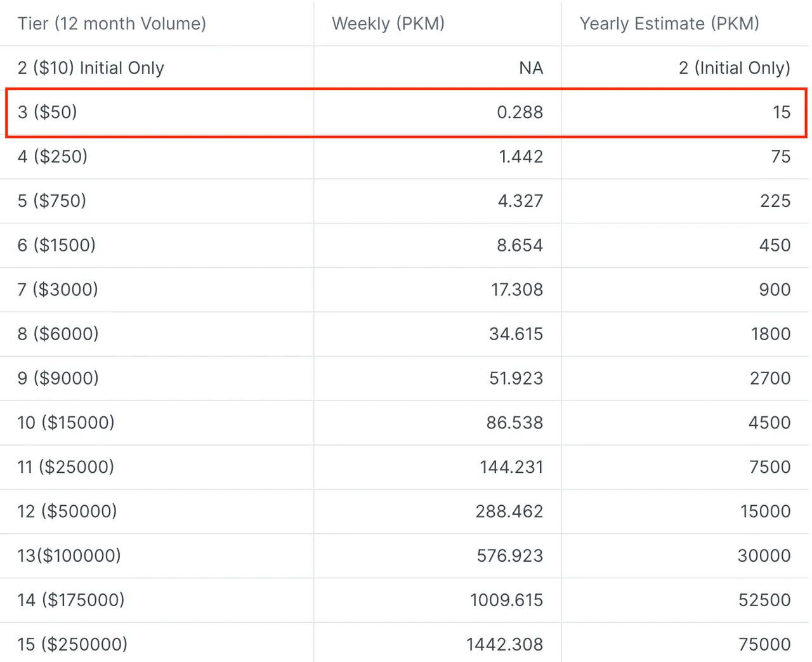Image resolution: width=812 pixels, height=662 pixels.
Task: Select the 'Weekly (PKM)' column header
Action: [x=388, y=23]
